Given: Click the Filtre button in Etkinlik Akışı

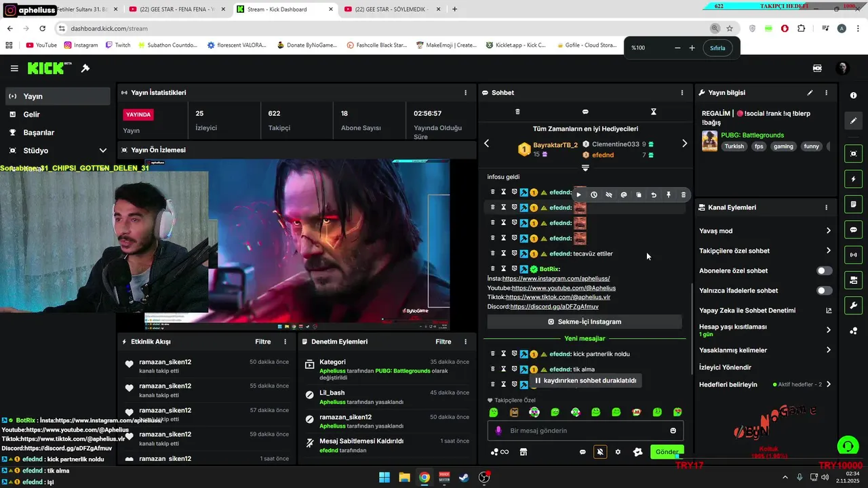Looking at the screenshot, I should point(262,342).
